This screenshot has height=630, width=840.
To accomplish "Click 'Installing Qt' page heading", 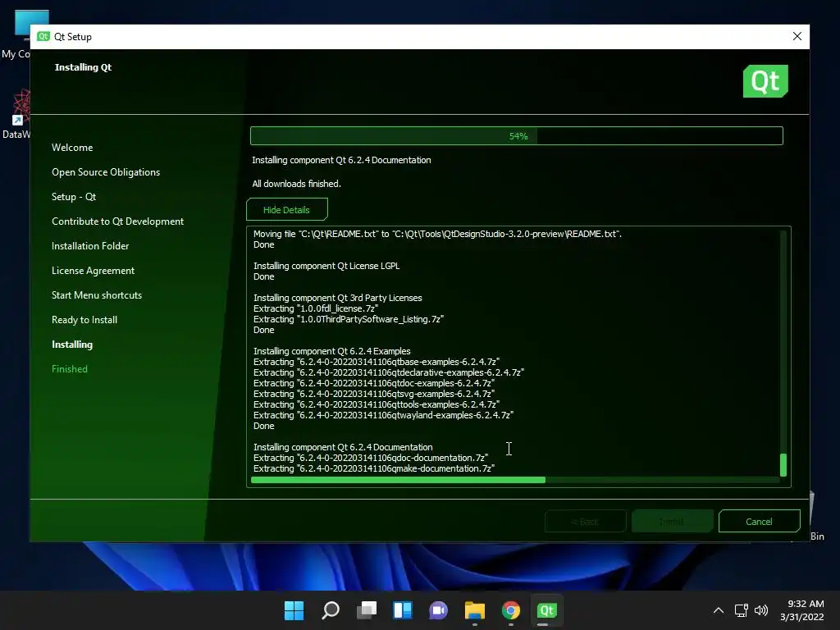I will point(83,67).
